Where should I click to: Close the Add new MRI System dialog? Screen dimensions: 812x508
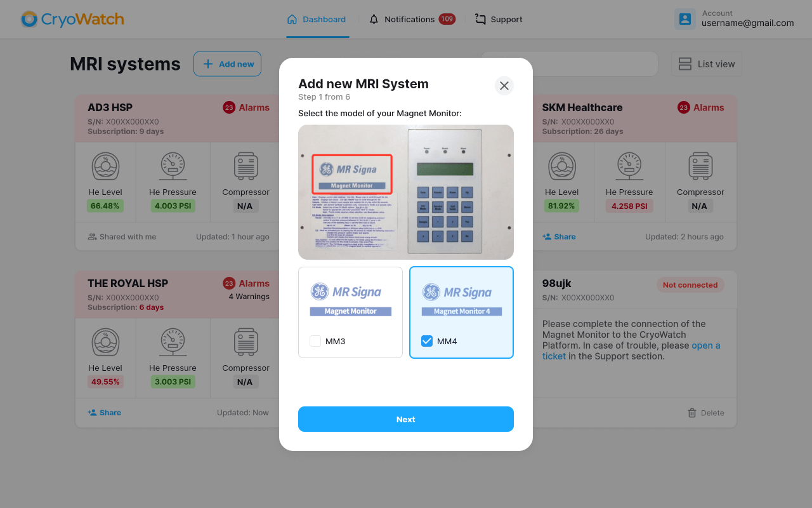tap(504, 86)
